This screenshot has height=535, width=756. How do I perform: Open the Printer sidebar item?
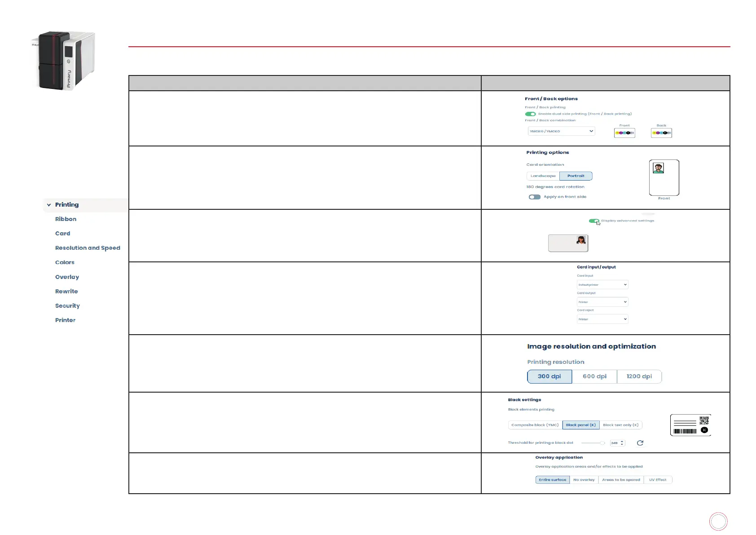point(65,320)
